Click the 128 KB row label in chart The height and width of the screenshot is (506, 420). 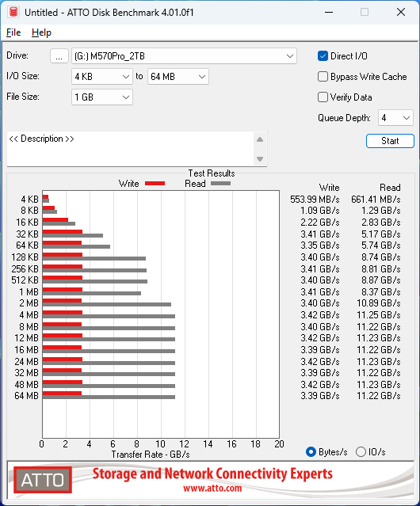tap(25, 257)
